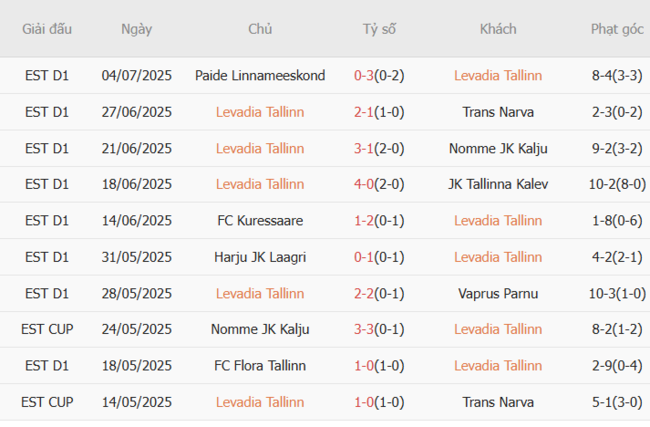Click Trans Narva in the 27/06/2025 row

(498, 112)
